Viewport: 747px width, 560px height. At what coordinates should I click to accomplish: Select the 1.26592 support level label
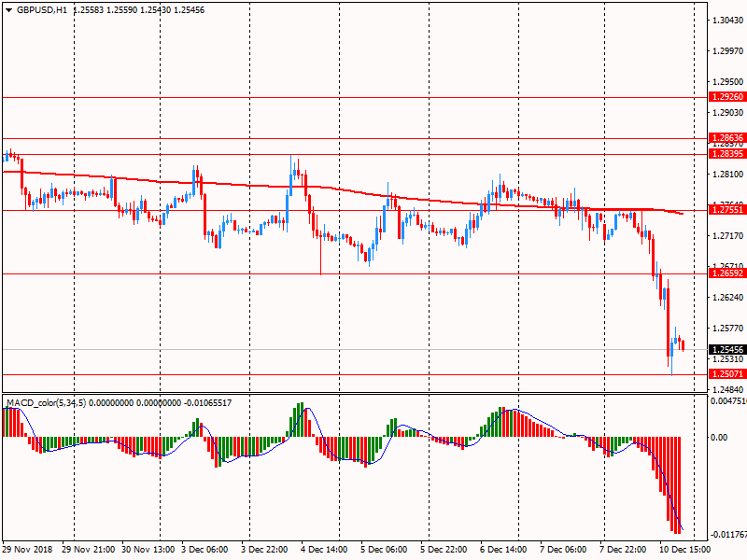727,273
